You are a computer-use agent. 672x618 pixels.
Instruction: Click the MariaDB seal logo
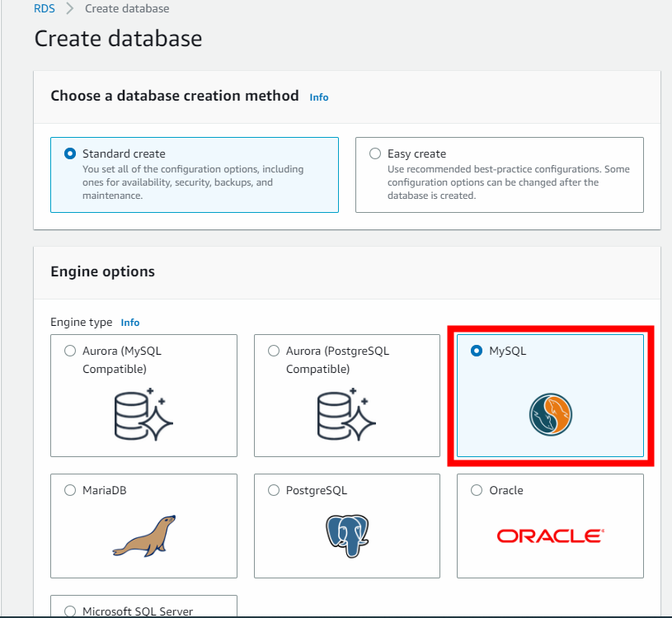[x=143, y=535]
